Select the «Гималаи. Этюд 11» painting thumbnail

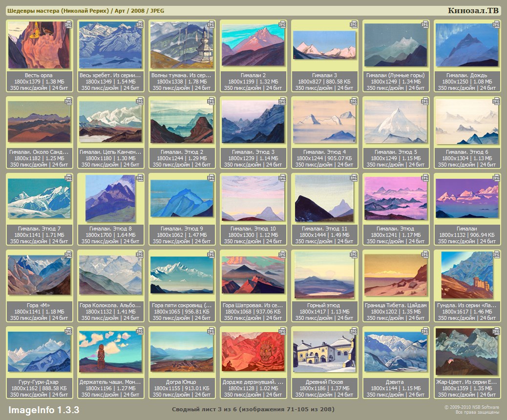[x=324, y=198]
